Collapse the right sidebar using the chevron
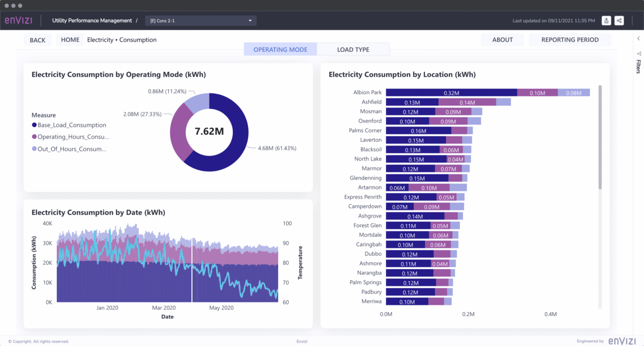The width and height of the screenshot is (644, 346). pyautogui.click(x=638, y=38)
